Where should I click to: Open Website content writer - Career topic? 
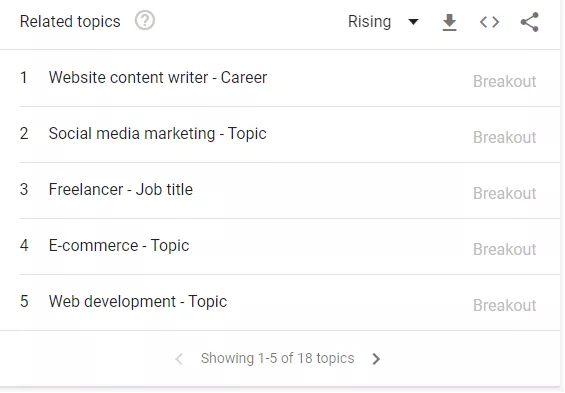pyautogui.click(x=158, y=77)
